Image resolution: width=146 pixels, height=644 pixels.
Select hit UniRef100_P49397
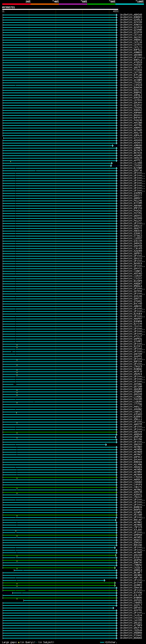(x=131, y=65)
